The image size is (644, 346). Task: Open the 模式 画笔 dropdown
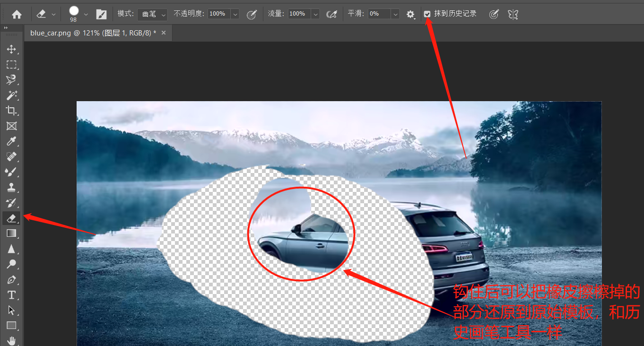(153, 14)
